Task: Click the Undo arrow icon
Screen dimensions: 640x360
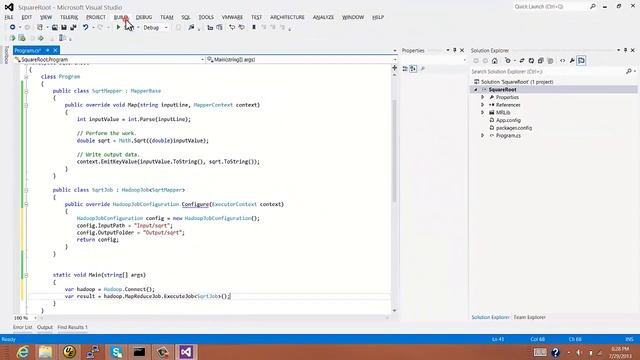Action: [x=85, y=27]
